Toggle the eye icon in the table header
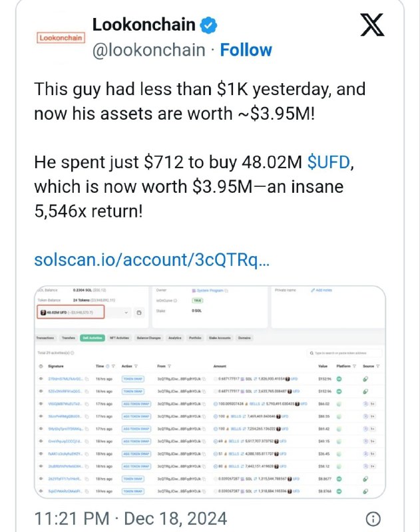 click(41, 366)
